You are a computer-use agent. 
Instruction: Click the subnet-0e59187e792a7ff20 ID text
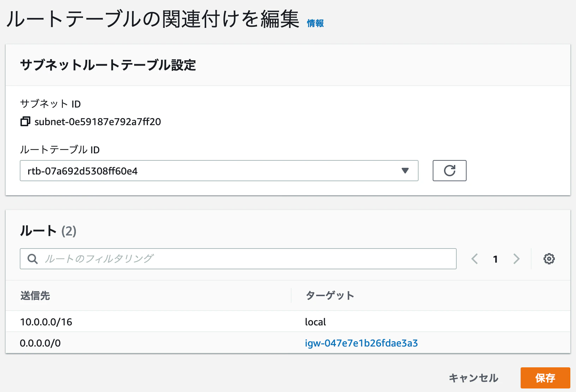coord(98,122)
